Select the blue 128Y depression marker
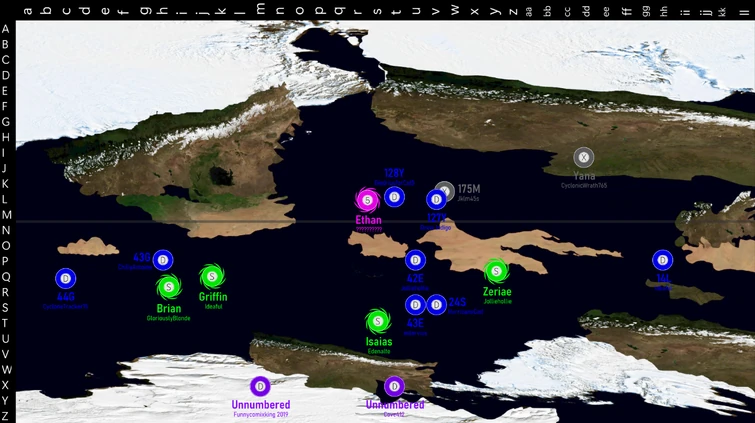Viewport: 755px width, 423px height. 394,197
